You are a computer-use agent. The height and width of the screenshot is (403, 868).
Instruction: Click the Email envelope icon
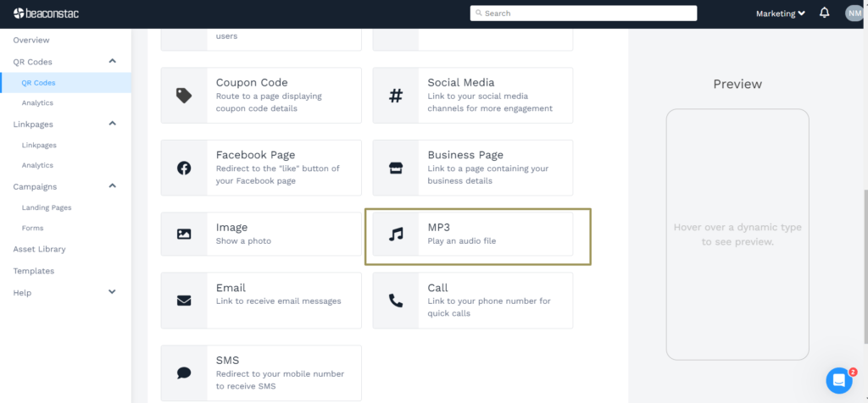(x=184, y=300)
